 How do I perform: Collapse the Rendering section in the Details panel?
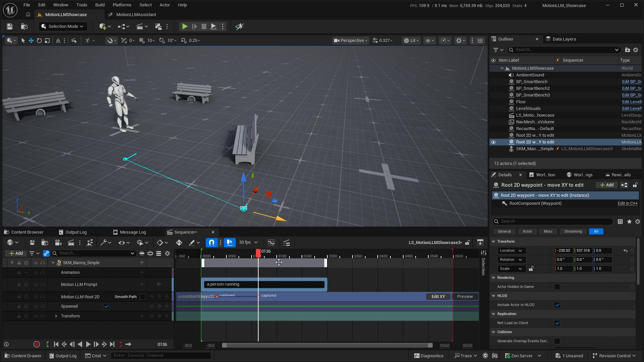click(x=493, y=278)
